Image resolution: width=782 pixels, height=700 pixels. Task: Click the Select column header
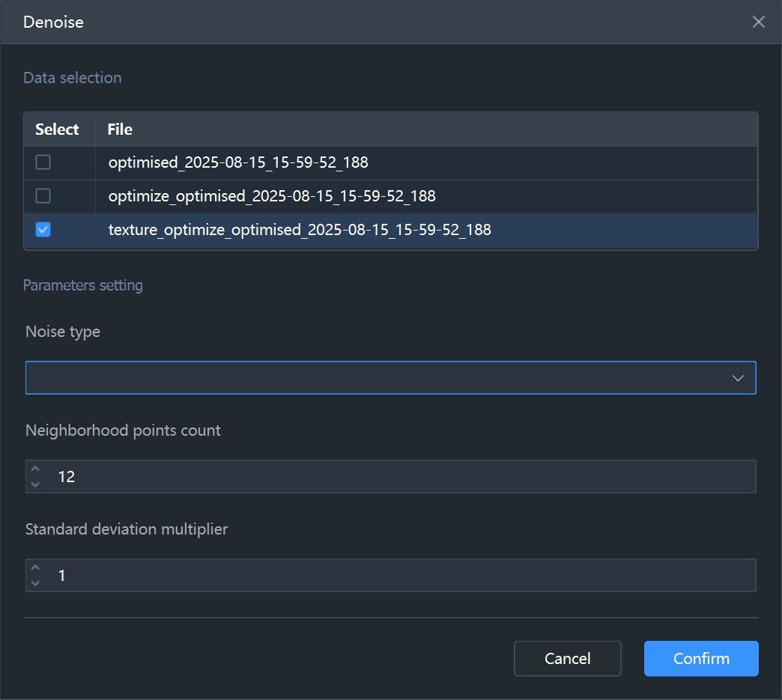57,129
